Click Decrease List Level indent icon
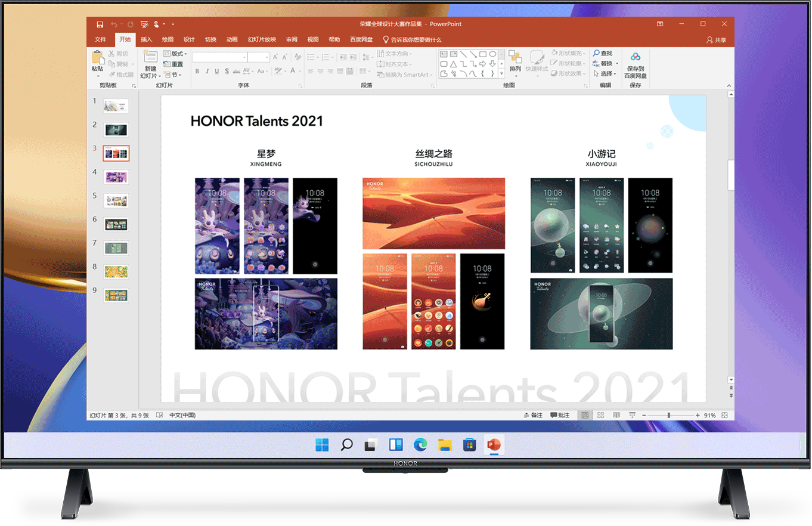This screenshot has height=526, width=812. tap(343, 57)
